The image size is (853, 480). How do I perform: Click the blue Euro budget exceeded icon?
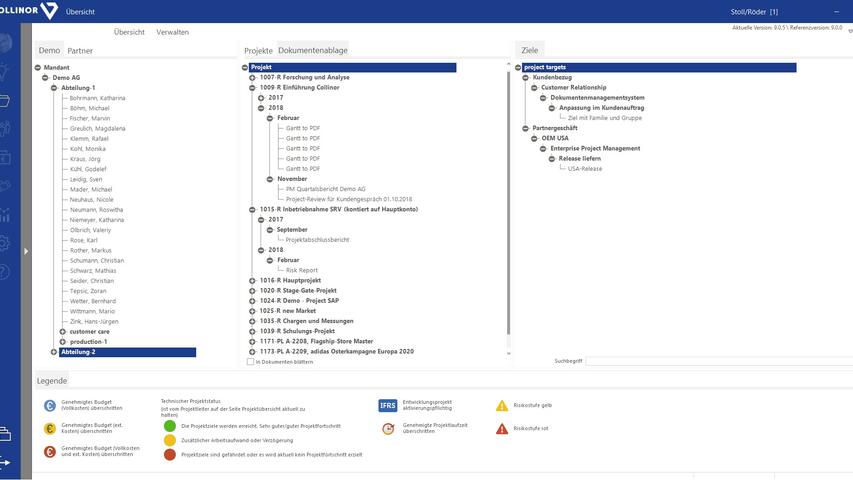point(49,406)
